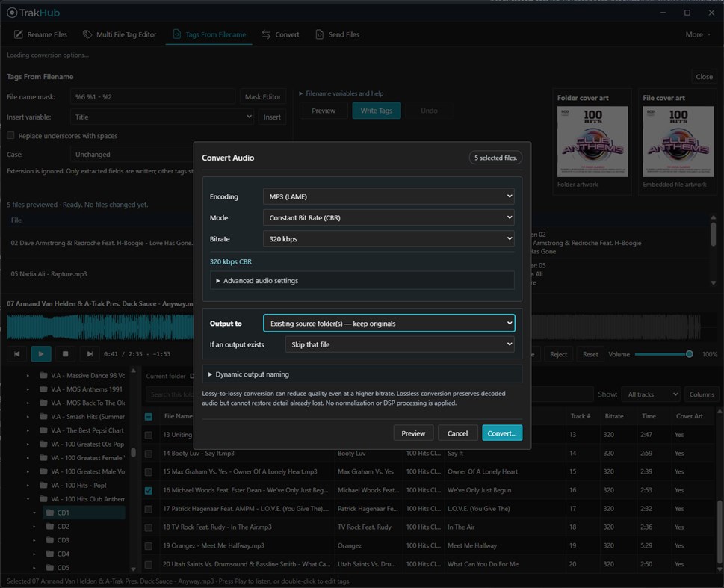Click the VA - 100 Greatest 00s Pop folder icon

coord(44,444)
